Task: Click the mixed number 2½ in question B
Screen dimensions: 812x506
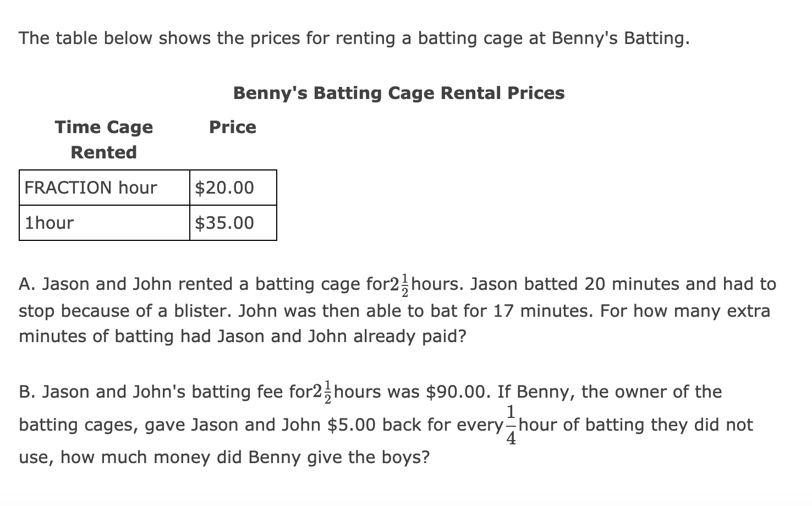Action: tap(322, 392)
